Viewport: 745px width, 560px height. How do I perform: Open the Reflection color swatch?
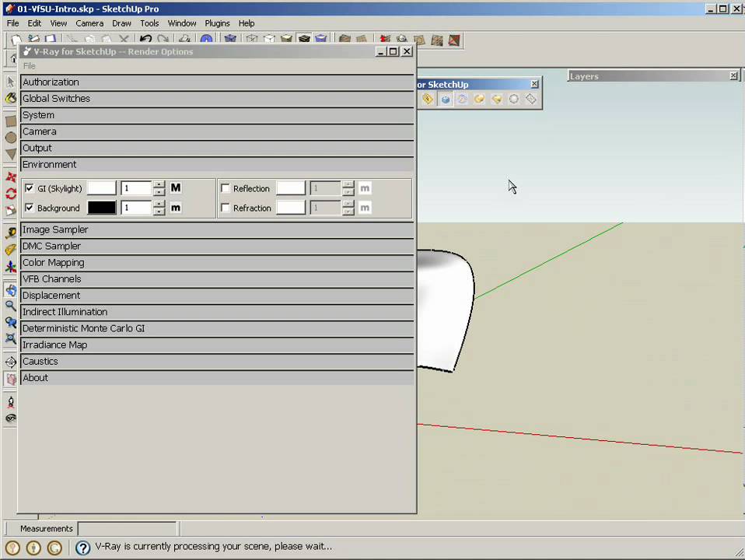coord(291,188)
